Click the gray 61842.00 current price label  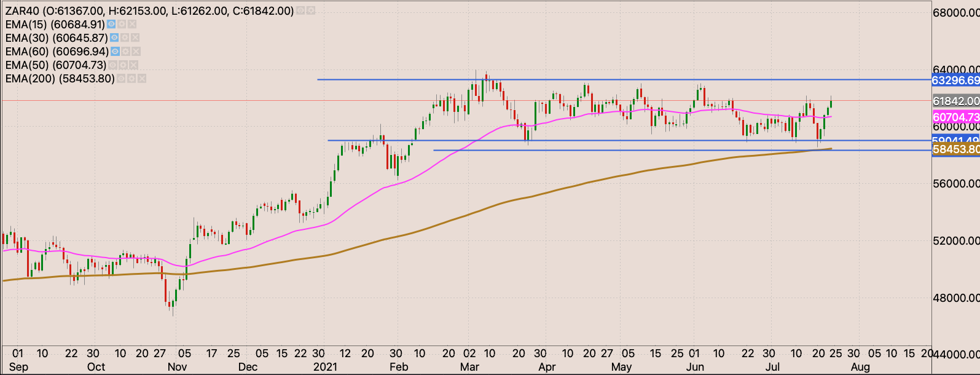pyautogui.click(x=955, y=101)
